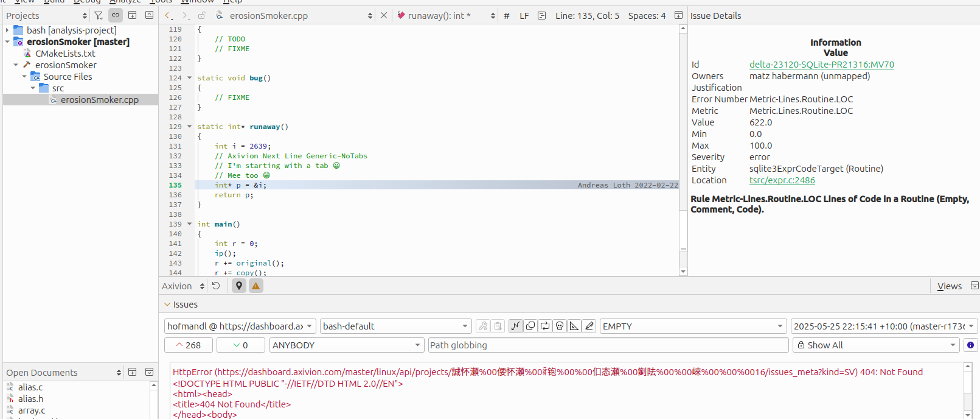Viewport: 980px width, 419px height.
Task: Toggle the warning triangle icon in Axivion toolbar
Action: click(256, 286)
